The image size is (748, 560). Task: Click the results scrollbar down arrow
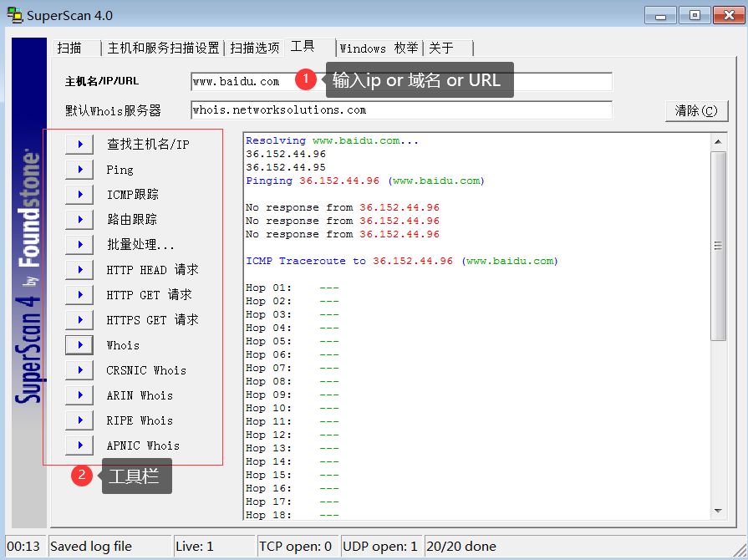click(x=718, y=511)
